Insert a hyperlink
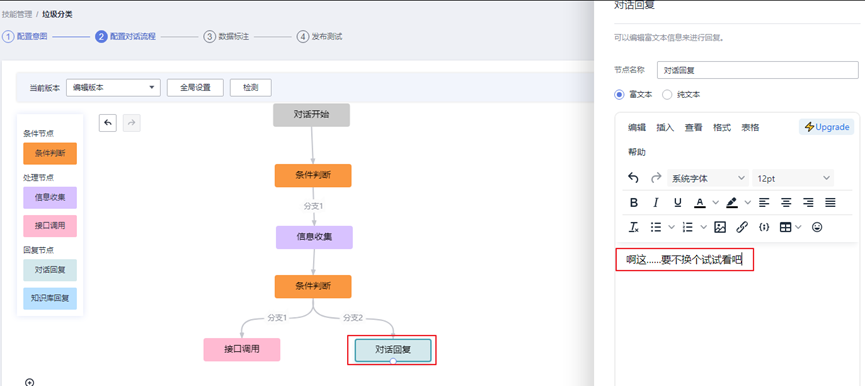Viewport: 865px width, 386px height. coord(742,227)
